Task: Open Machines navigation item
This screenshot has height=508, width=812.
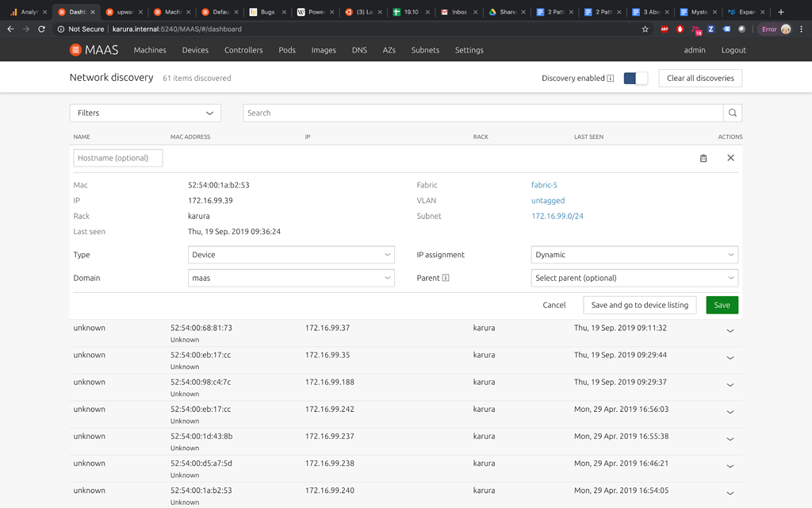Action: 150,50
